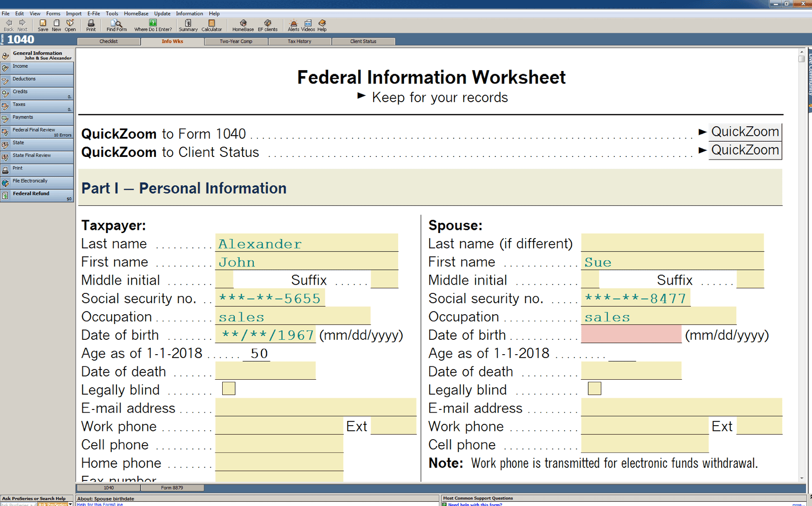
Task: Open the E-File menu
Action: point(93,13)
